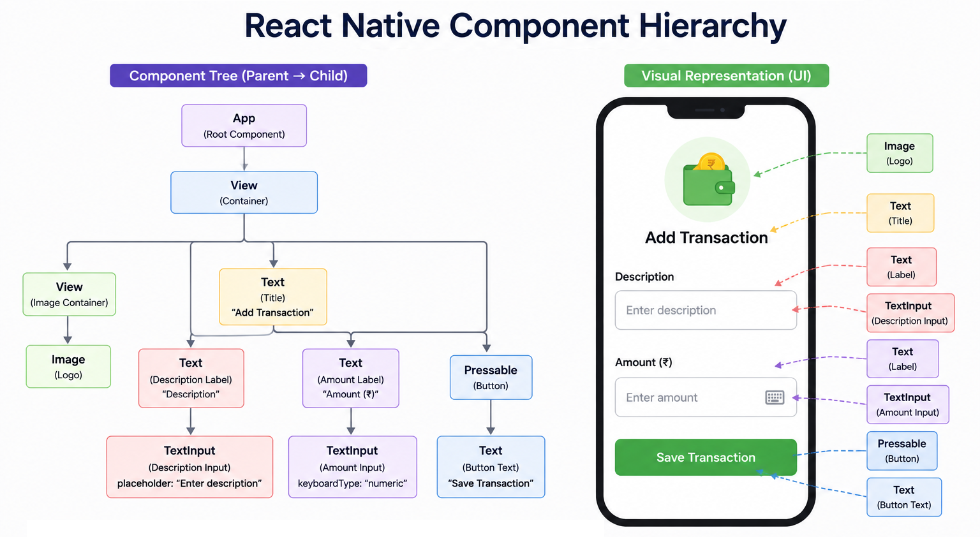Select the TextInput node with placeholder "Enter description"

[189, 467]
